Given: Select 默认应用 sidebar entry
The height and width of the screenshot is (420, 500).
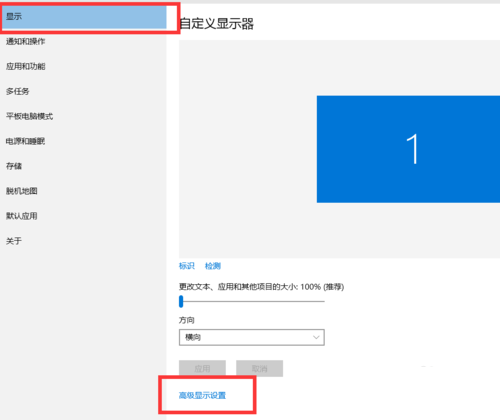Looking at the screenshot, I should coord(21,216).
